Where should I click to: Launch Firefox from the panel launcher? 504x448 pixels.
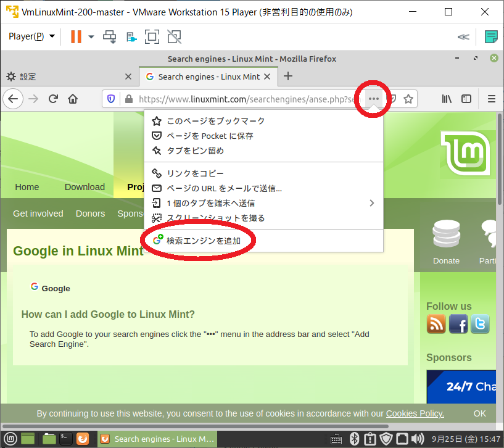(83, 439)
